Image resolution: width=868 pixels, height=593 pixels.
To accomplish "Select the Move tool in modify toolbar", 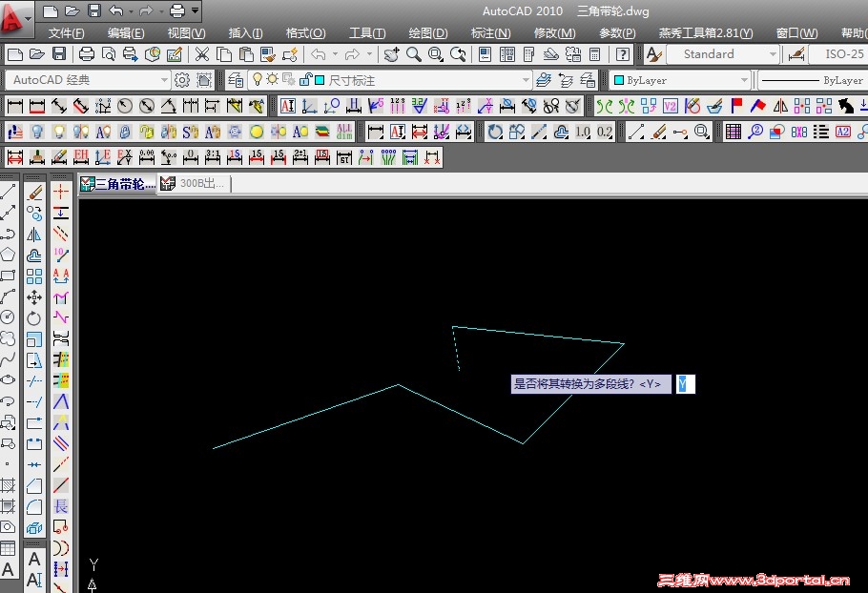I will click(x=34, y=297).
